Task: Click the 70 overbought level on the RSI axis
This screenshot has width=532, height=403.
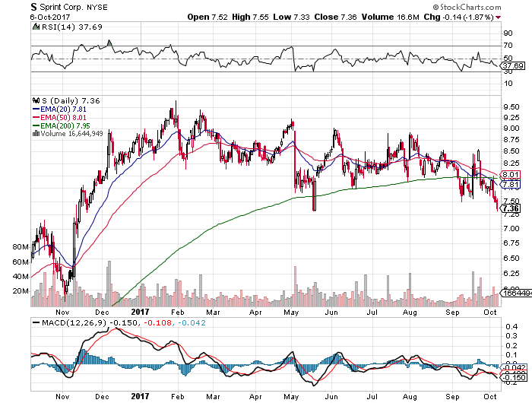Action: tap(508, 46)
